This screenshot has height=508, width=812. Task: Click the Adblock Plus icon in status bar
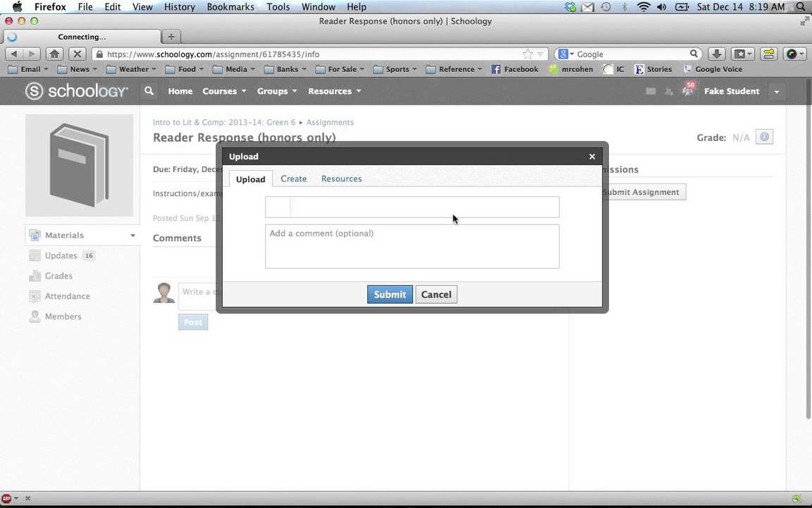[6, 498]
